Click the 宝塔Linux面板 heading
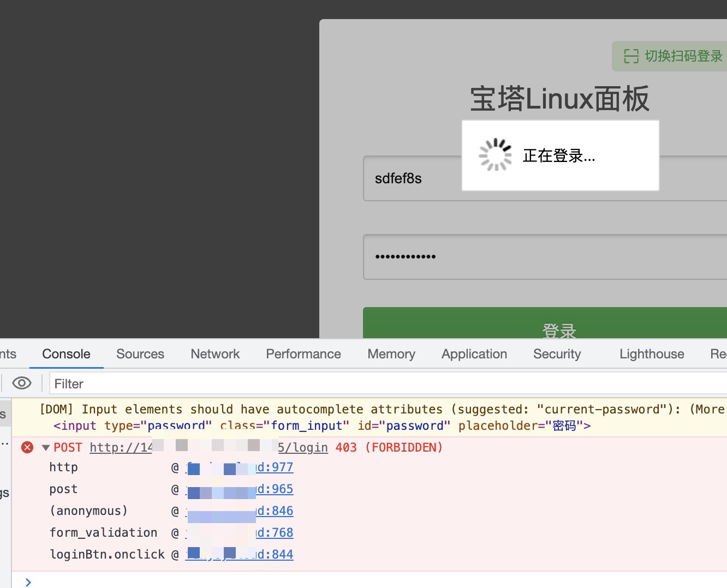The image size is (727, 588). (559, 99)
